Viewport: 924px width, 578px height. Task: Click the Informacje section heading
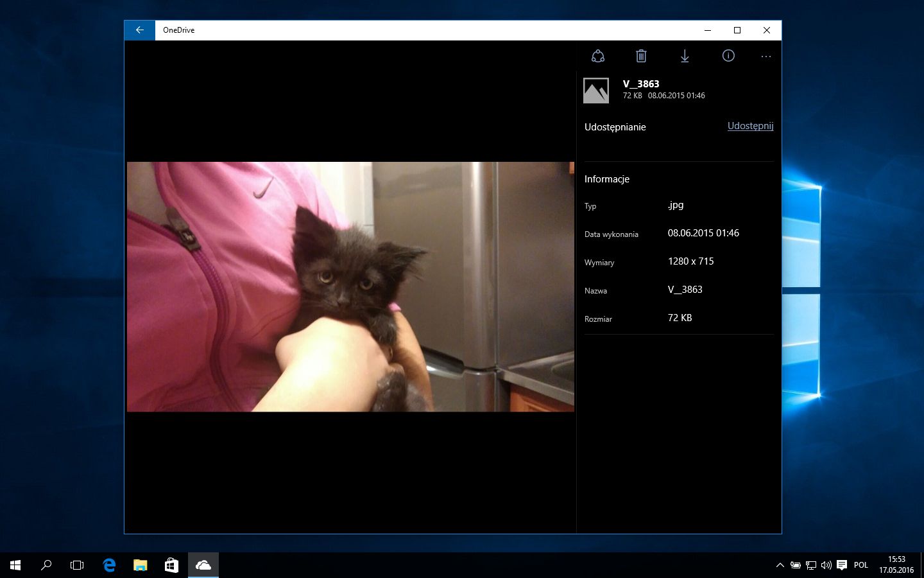coord(607,179)
